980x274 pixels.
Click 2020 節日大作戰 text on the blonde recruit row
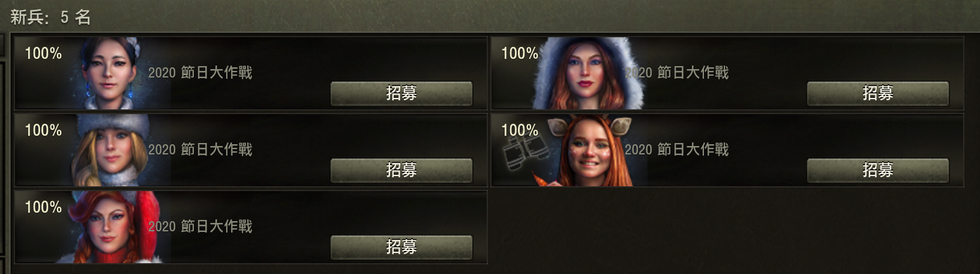(x=200, y=150)
